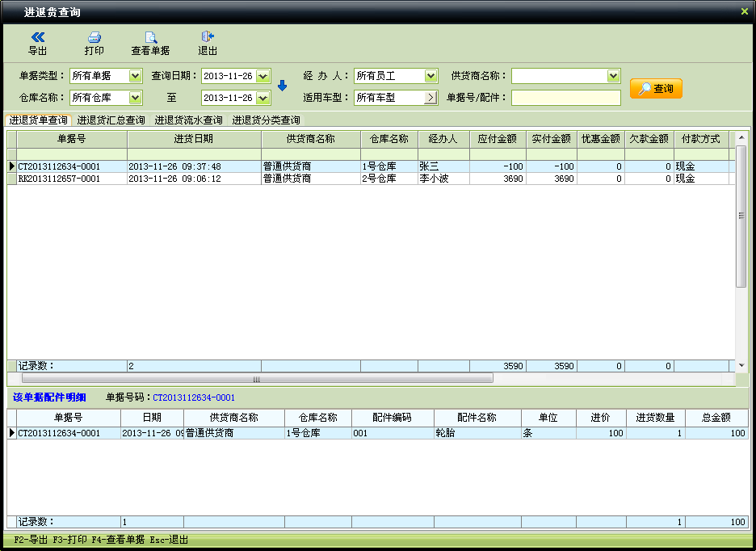Click the 付款方式 column header
Viewport: 756px width, 551px height.
701,139
